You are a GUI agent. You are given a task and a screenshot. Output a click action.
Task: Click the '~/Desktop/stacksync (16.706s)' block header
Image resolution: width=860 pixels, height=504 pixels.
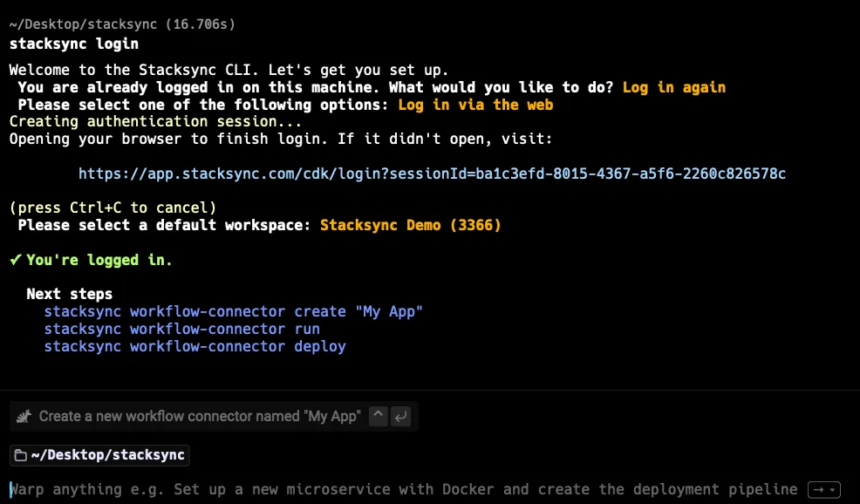click(x=122, y=24)
